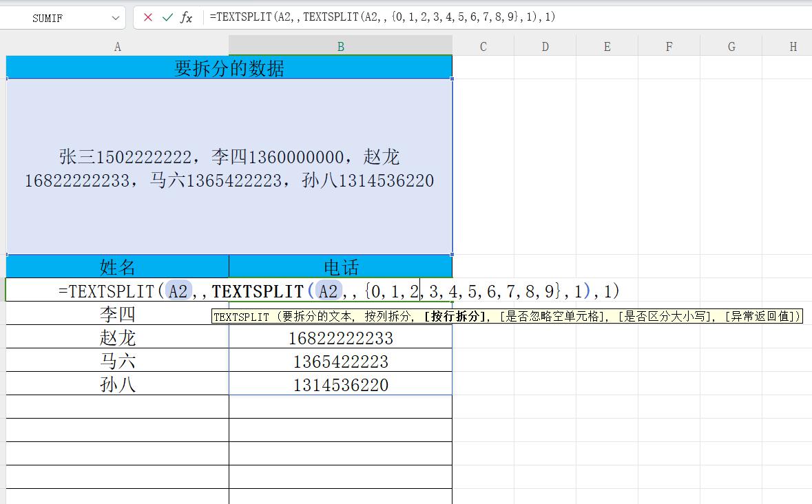
Task: Click the cell containing 孙八
Action: coord(118,384)
